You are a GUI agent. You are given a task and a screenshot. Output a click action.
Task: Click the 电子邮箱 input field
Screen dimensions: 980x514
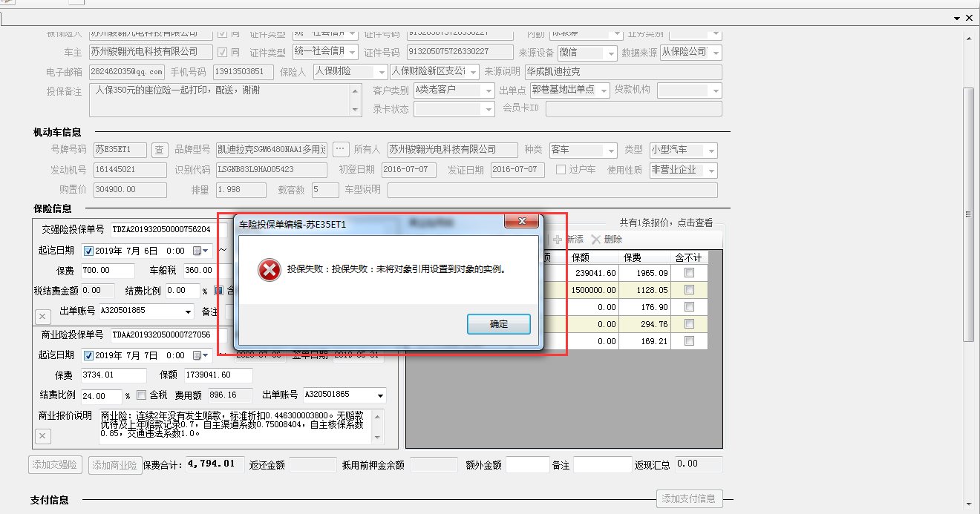click(x=126, y=72)
